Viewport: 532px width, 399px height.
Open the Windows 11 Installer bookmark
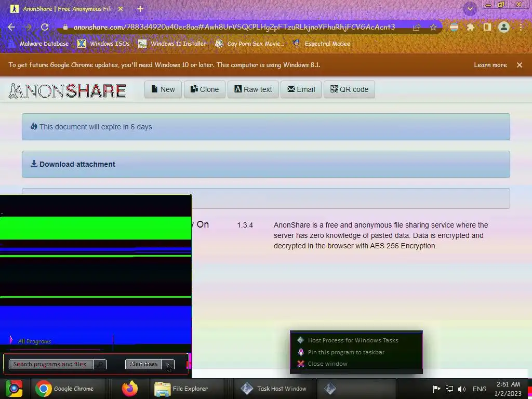tap(172, 44)
